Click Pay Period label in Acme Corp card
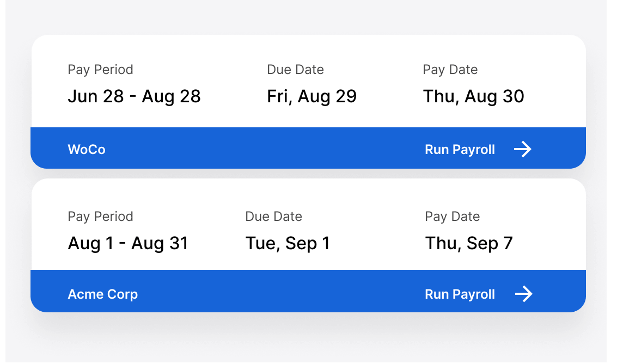The height and width of the screenshot is (364, 617). [x=100, y=217]
